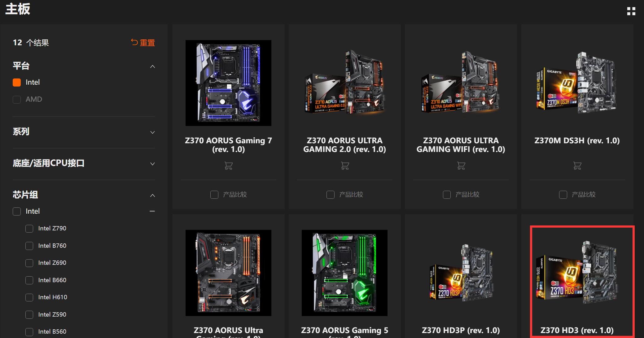Check the Intel B660 chipset filter option
Viewport: 644px width, 338px height.
[29, 280]
